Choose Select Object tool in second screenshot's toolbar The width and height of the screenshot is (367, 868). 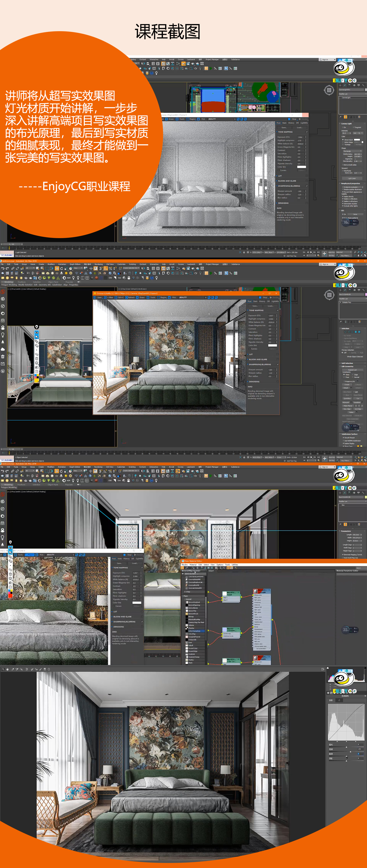click(38, 269)
